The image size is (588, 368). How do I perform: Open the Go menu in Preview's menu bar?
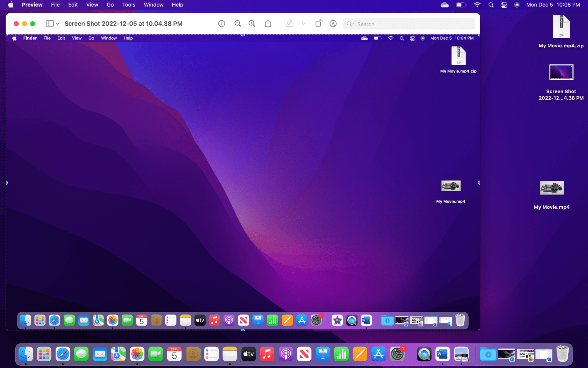[x=110, y=5]
